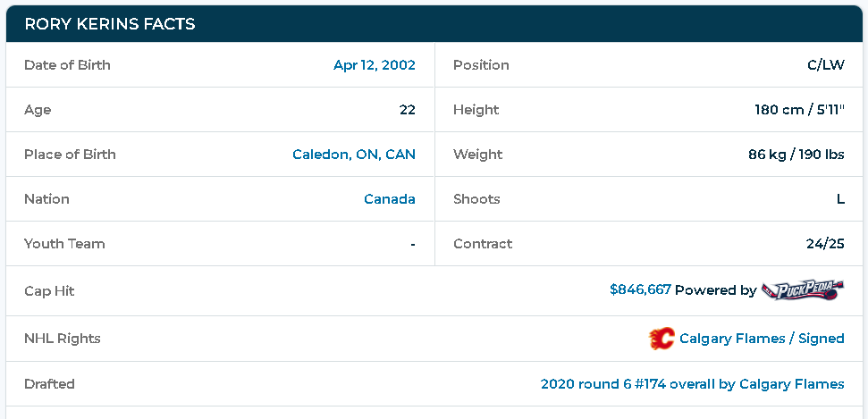Click the Cap Hit label
This screenshot has height=419, width=868.
click(x=49, y=290)
